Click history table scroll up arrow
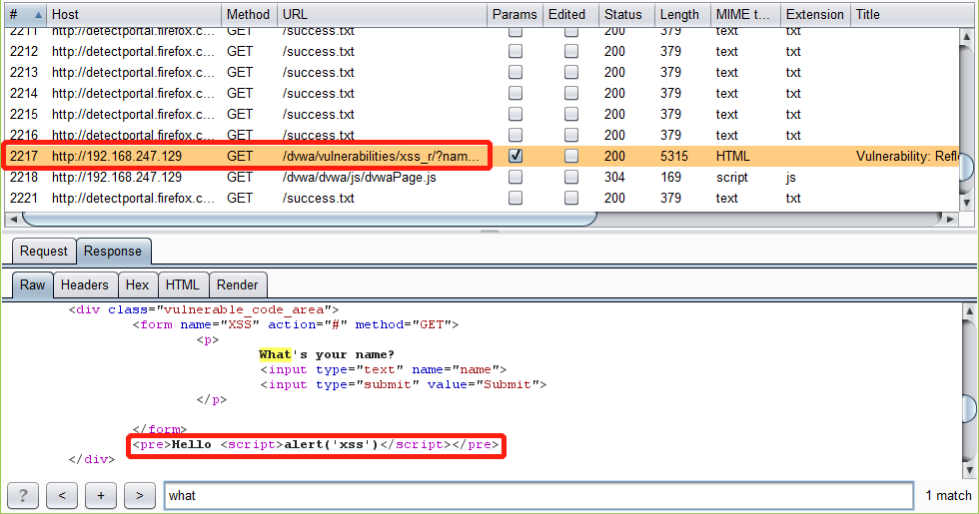 tap(967, 37)
